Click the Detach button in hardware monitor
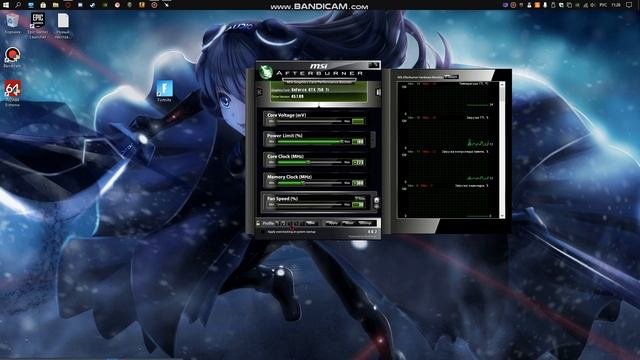 point(451,76)
